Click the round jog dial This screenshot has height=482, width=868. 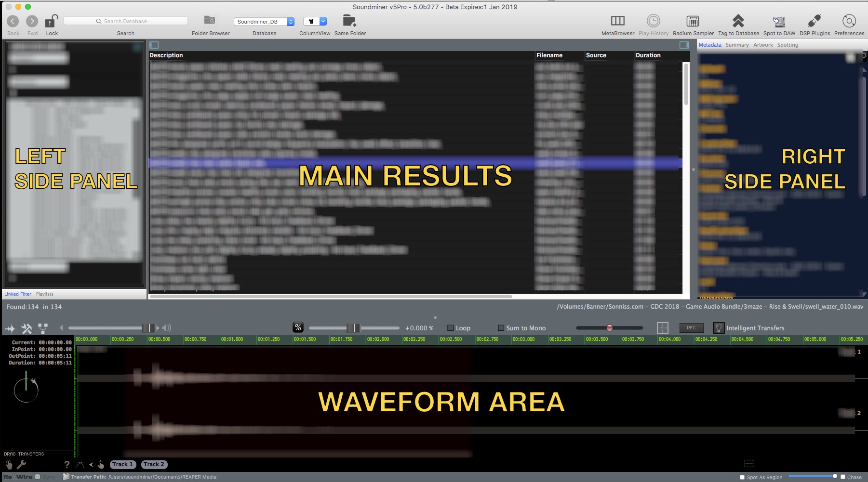click(x=26, y=390)
